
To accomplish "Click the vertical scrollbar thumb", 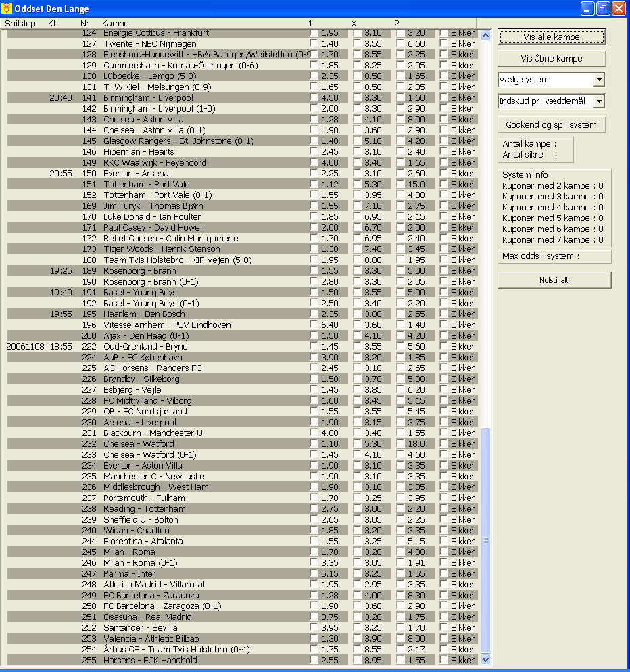I will [x=485, y=541].
